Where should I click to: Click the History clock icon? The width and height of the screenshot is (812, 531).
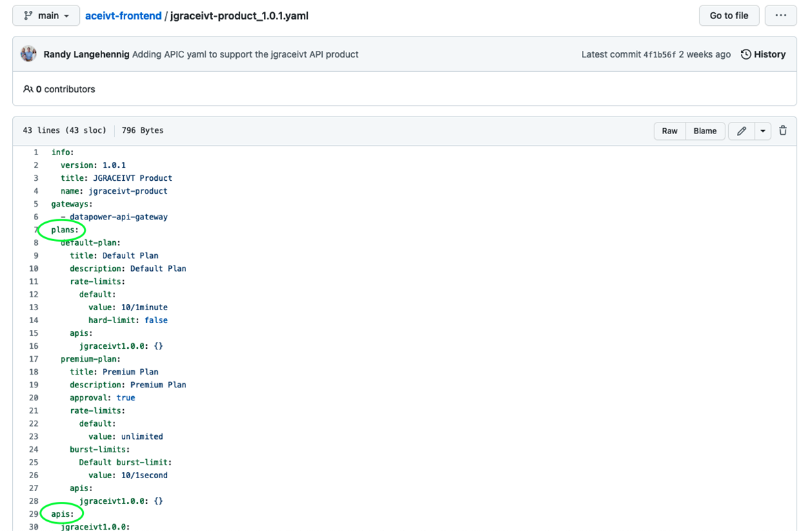(x=746, y=54)
